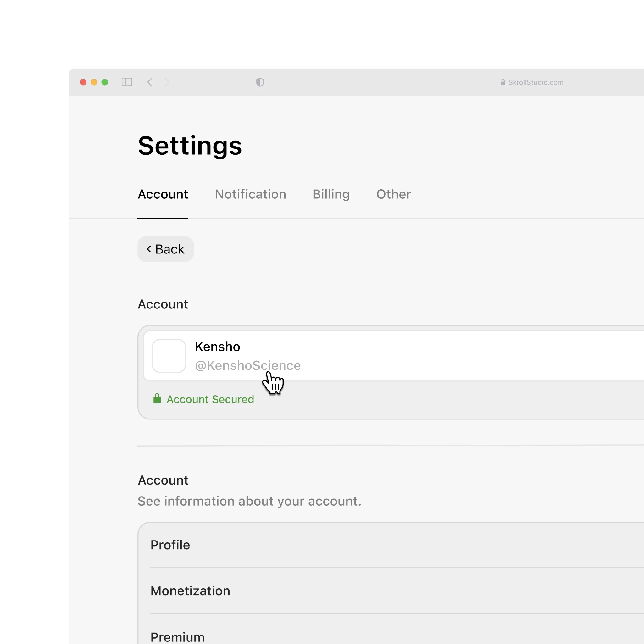Open the privacy shield icon
Viewport: 644px width, 644px height.
click(260, 82)
